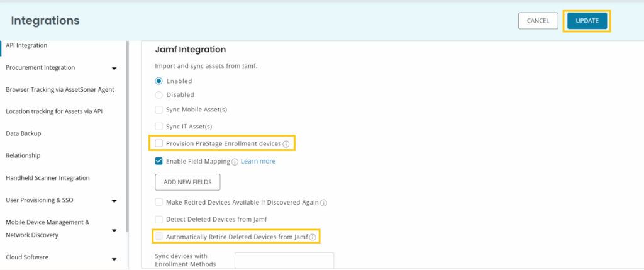Open API Integration in the sidebar
Screen dimensions: 644x270
(x=26, y=45)
